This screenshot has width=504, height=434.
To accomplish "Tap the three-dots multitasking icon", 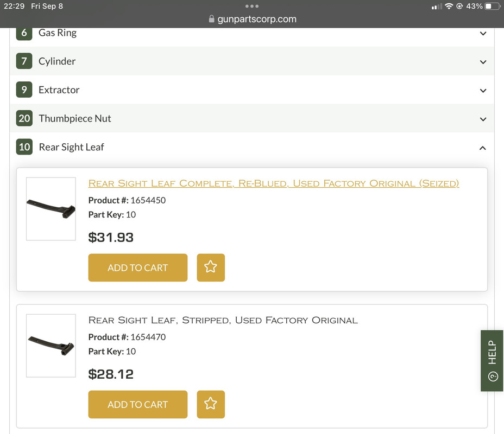I will [x=251, y=6].
